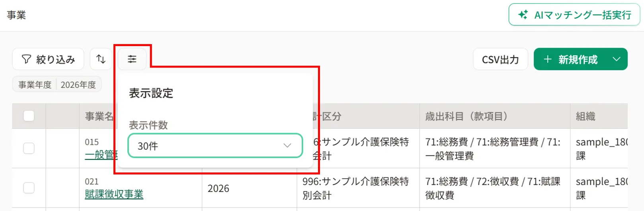
Task: Open the 賦課徴収事業 link
Action: click(114, 194)
